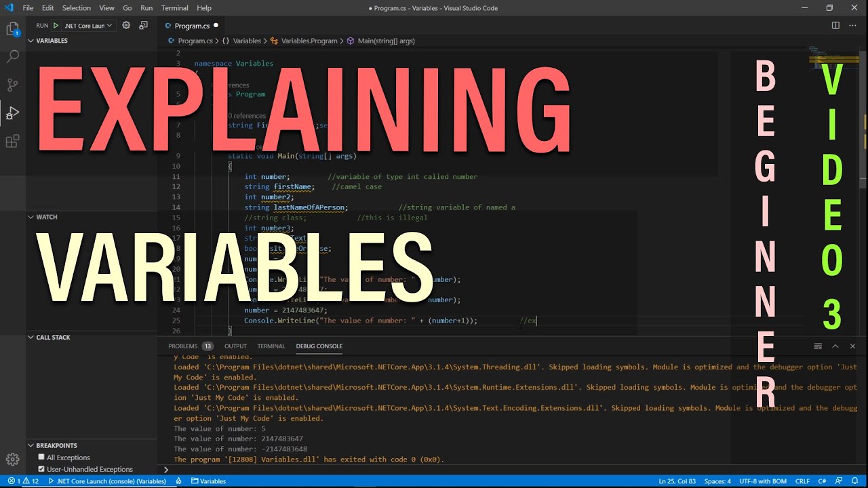
Task: Switch to the TERMINAL tab
Action: 271,346
